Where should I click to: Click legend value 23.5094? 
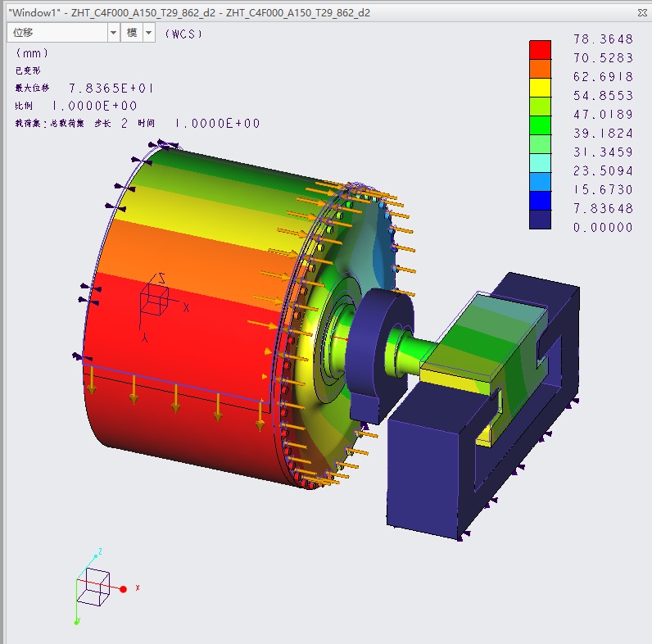click(x=603, y=170)
